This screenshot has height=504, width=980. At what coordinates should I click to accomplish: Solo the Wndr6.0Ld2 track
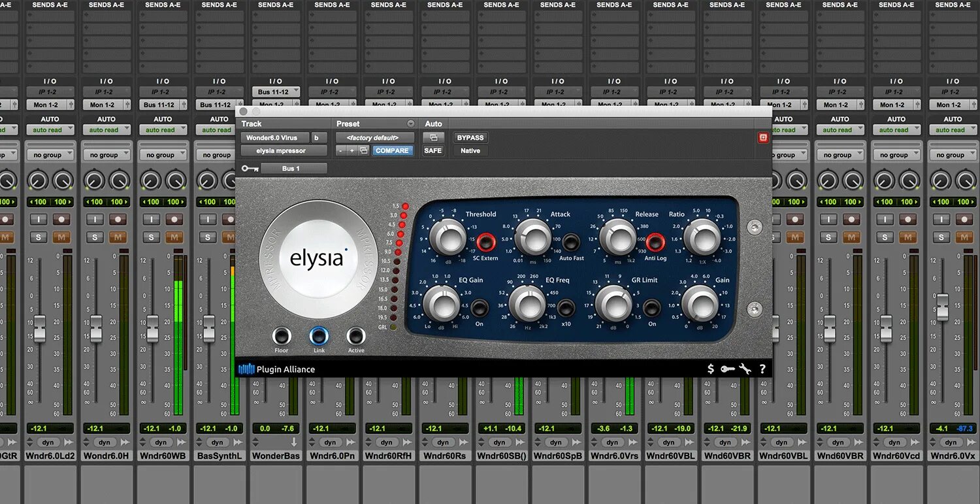pyautogui.click(x=39, y=237)
